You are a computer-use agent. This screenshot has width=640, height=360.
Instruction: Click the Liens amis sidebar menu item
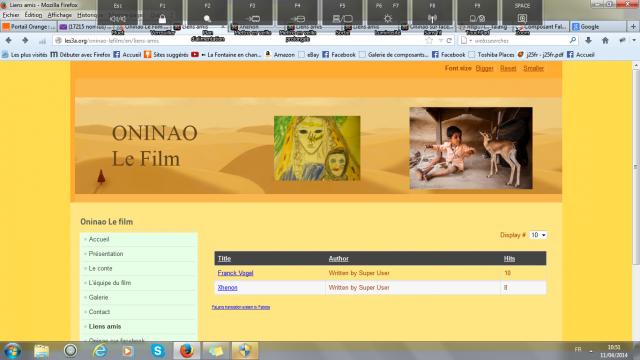[105, 327]
